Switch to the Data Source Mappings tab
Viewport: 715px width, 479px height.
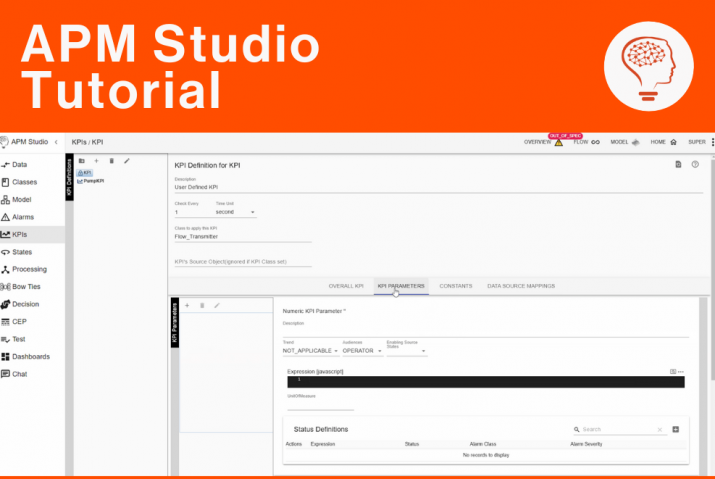[x=520, y=286]
